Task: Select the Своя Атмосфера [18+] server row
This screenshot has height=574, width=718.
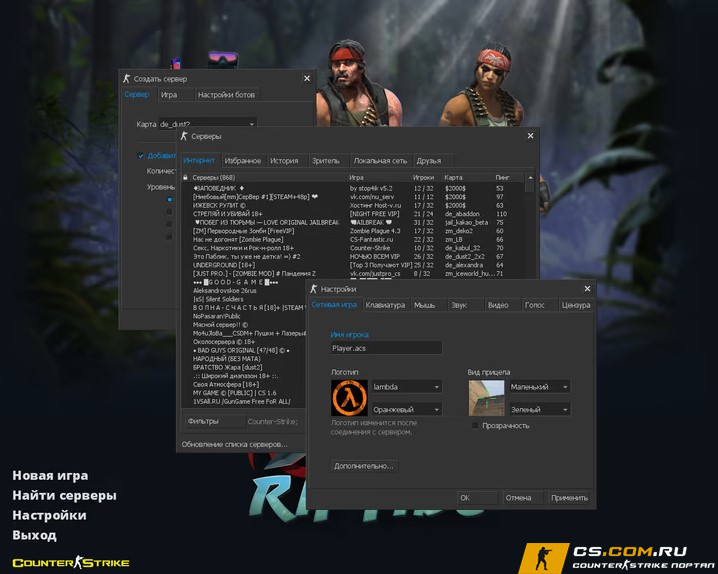Action: [x=244, y=384]
